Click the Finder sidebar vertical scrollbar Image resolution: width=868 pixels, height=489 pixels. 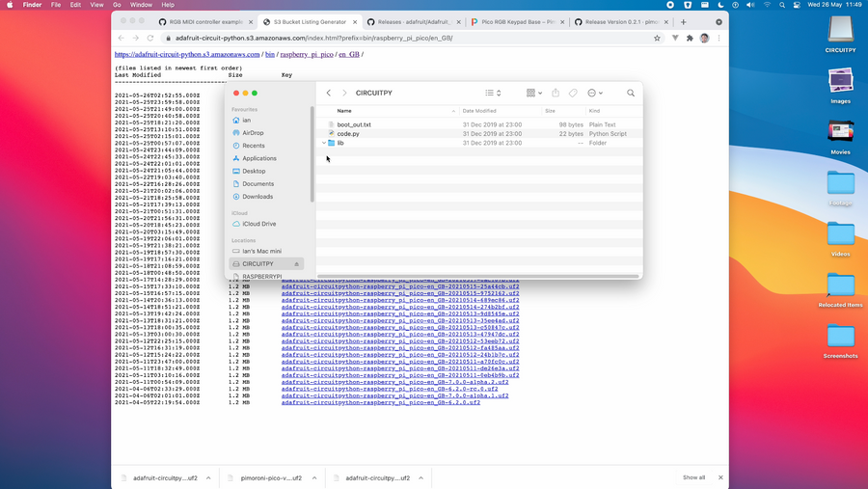(x=312, y=154)
